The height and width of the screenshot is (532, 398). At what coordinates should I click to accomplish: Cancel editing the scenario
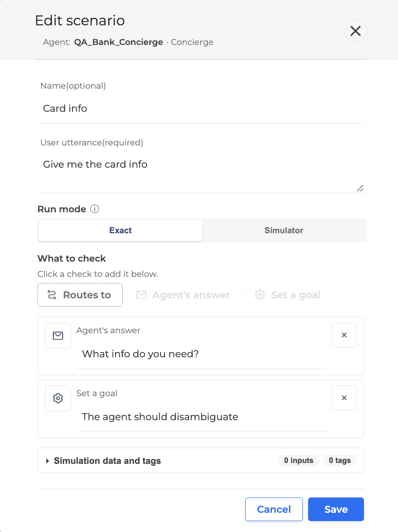[274, 509]
